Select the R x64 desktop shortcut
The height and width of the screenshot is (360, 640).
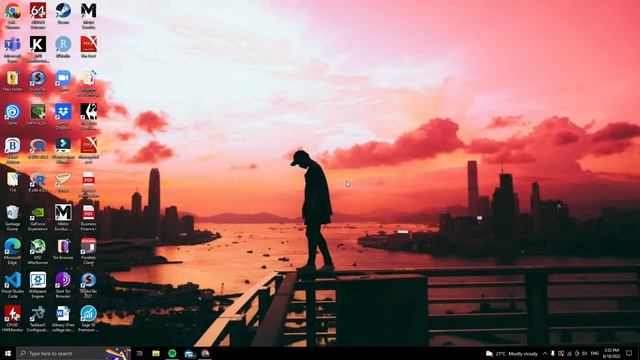coord(38,182)
